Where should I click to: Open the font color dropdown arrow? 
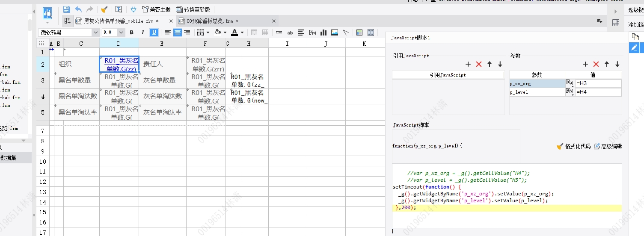(x=242, y=32)
